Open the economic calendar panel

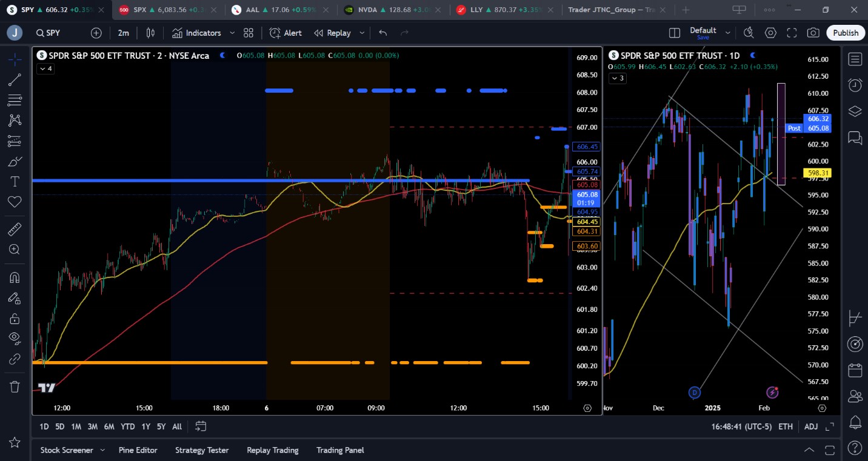tap(855, 370)
